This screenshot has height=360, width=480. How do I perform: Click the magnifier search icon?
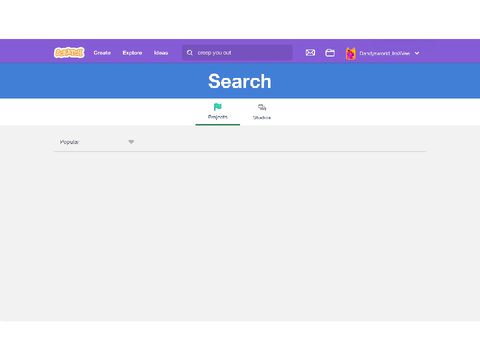(190, 53)
